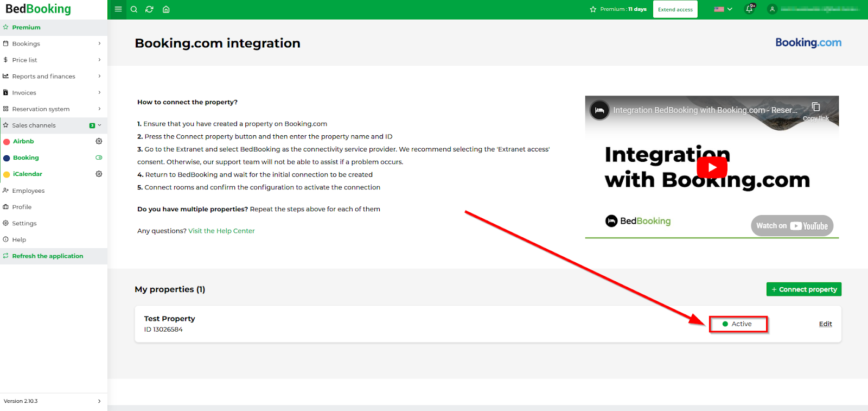Viewport: 868px width, 411px height.
Task: Expand the Version 2.10.3 chevron
Action: (x=99, y=401)
